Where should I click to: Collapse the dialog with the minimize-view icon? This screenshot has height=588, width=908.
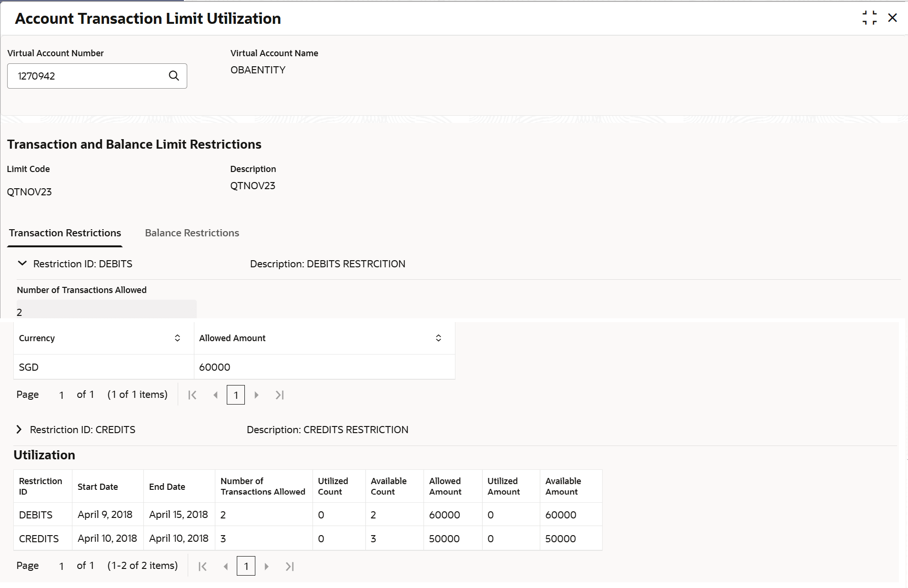pos(869,18)
